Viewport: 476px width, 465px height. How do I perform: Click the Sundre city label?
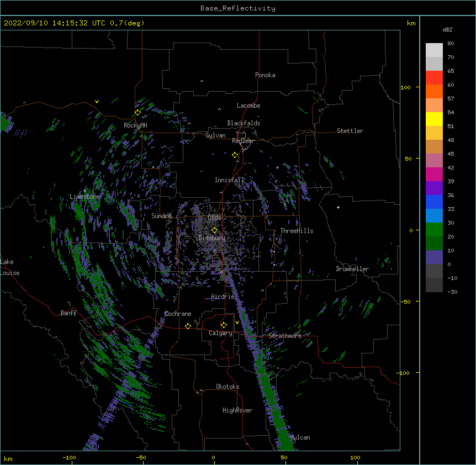point(161,216)
